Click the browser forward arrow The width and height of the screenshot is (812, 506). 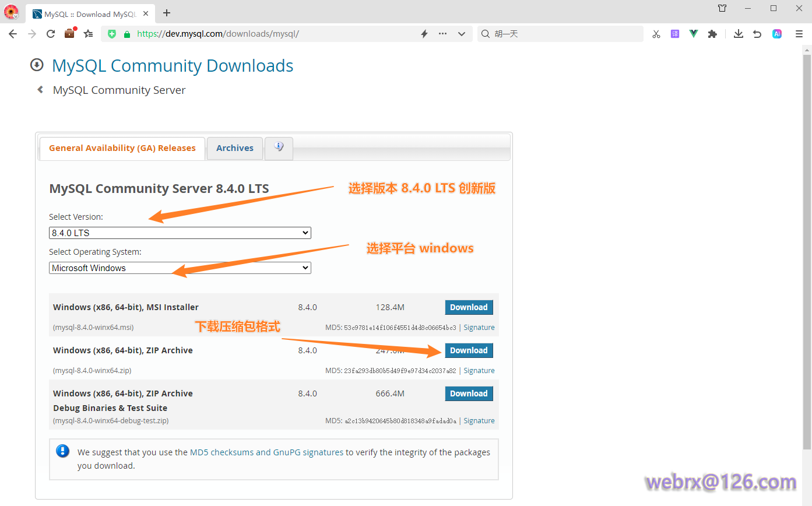32,34
